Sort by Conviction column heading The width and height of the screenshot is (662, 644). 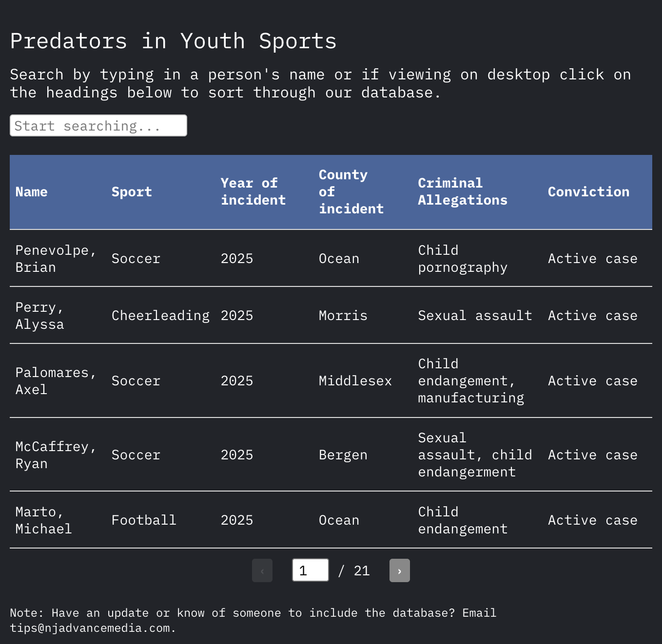tap(588, 192)
